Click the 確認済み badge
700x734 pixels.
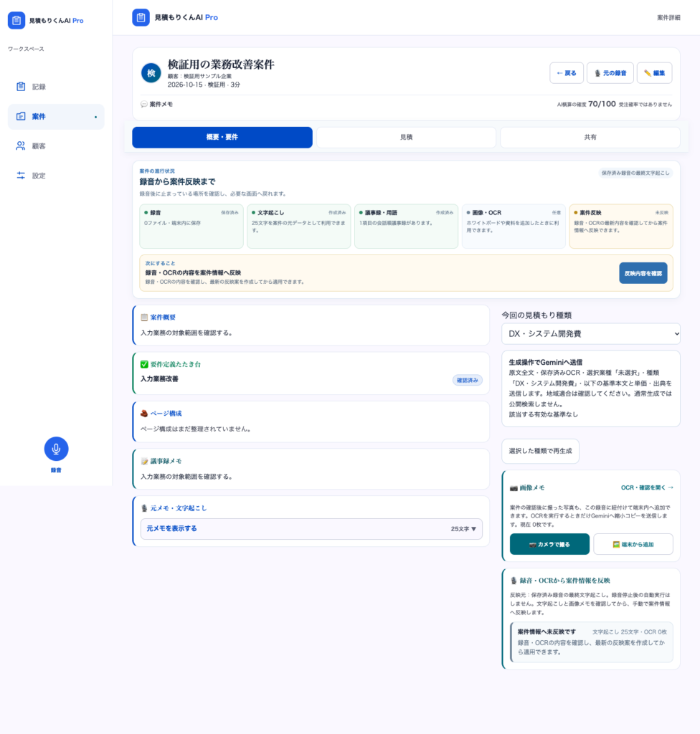[x=467, y=380]
